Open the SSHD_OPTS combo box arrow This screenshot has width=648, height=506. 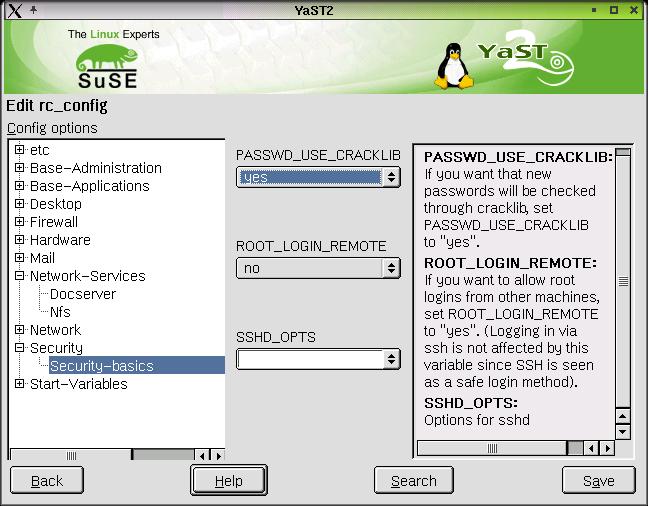391,358
